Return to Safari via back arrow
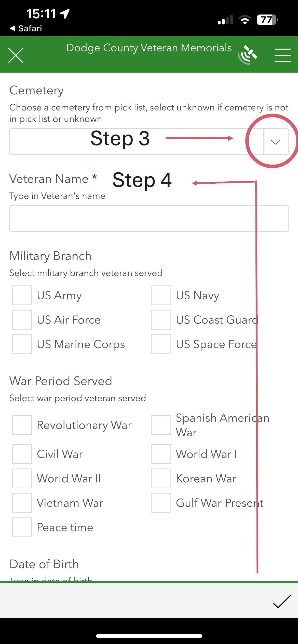Screen dimensions: 298x644 click(x=25, y=28)
